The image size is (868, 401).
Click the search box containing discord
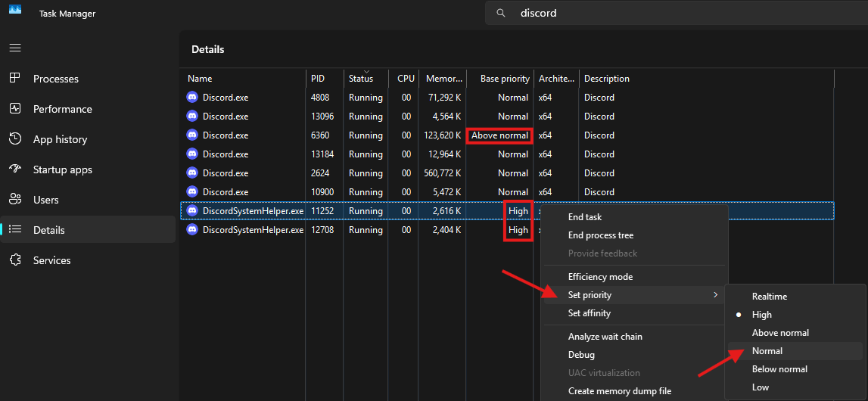[677, 14]
